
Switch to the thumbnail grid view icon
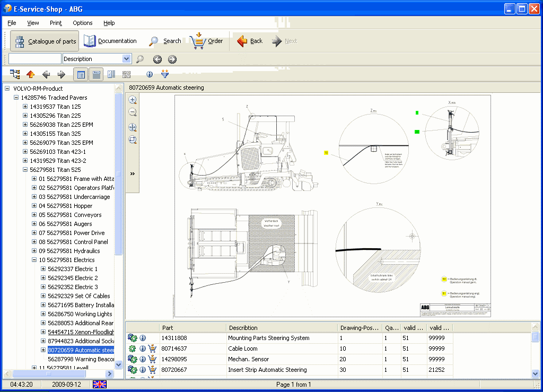[126, 74]
